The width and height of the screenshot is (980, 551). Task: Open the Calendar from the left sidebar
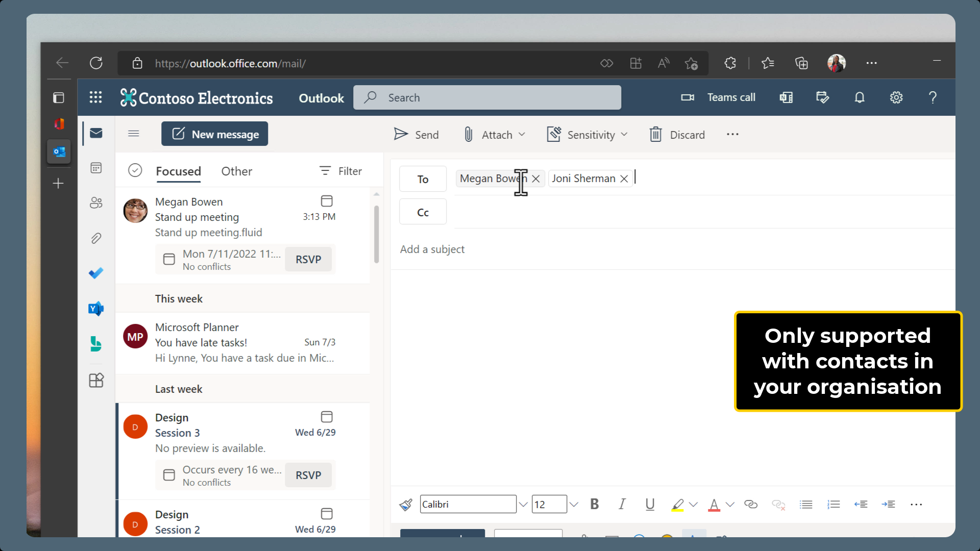(96, 167)
